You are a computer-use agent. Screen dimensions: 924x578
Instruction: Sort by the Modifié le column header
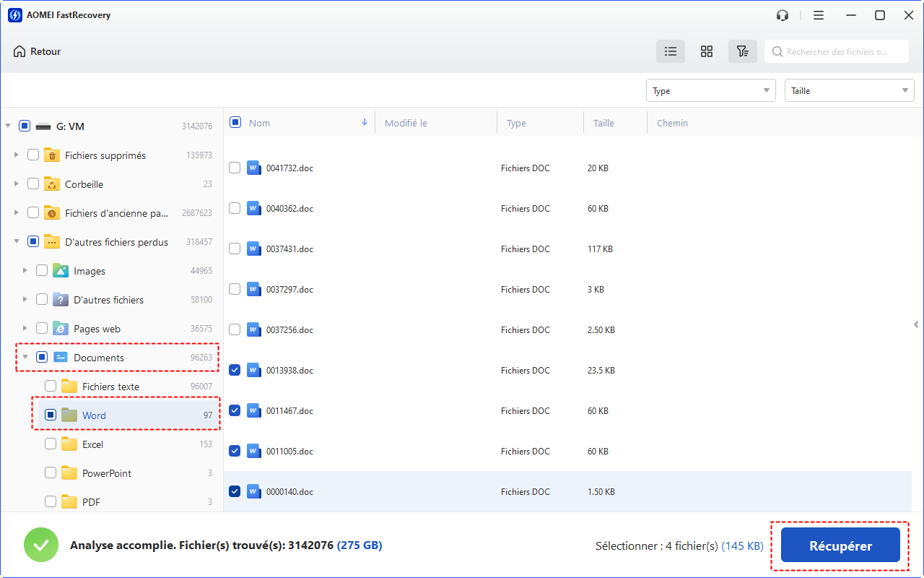(x=406, y=123)
